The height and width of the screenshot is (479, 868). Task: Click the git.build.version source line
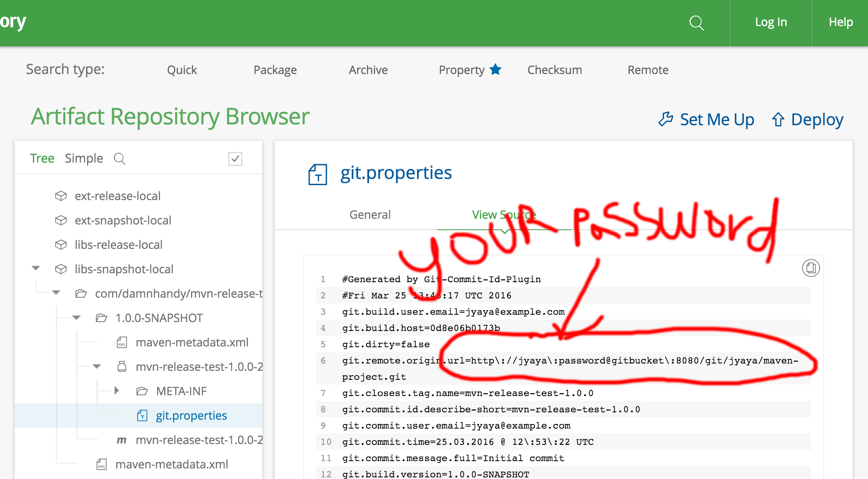click(x=436, y=474)
